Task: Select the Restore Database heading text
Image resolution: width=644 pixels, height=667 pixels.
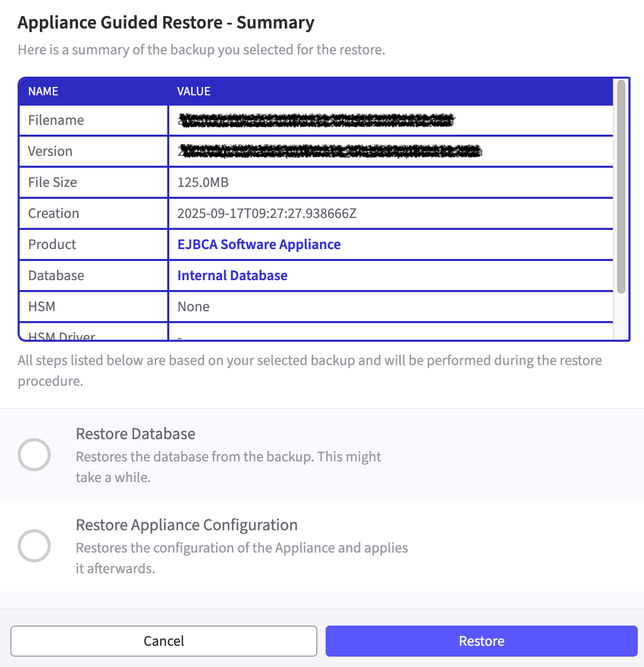Action: pos(136,433)
